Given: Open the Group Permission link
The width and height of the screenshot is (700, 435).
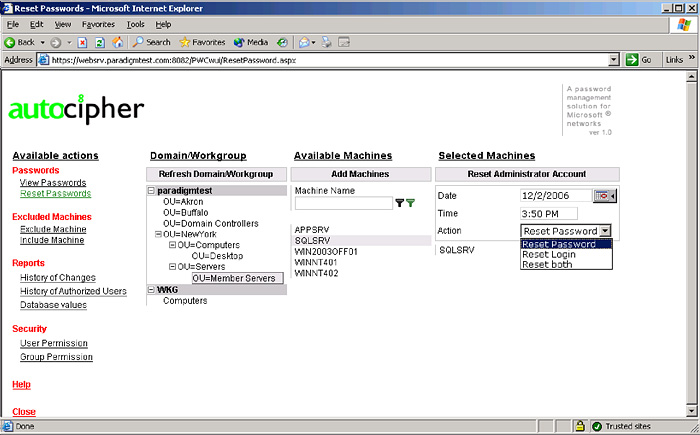Looking at the screenshot, I should click(x=57, y=357).
